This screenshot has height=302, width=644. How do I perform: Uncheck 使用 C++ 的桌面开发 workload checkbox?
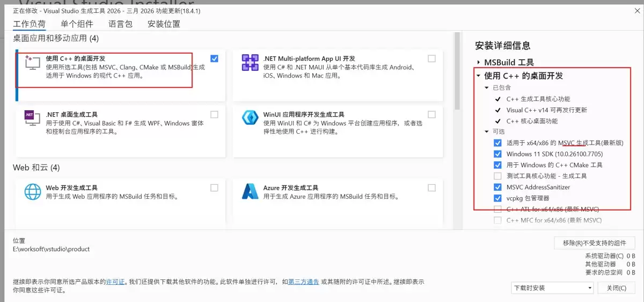pos(215,59)
